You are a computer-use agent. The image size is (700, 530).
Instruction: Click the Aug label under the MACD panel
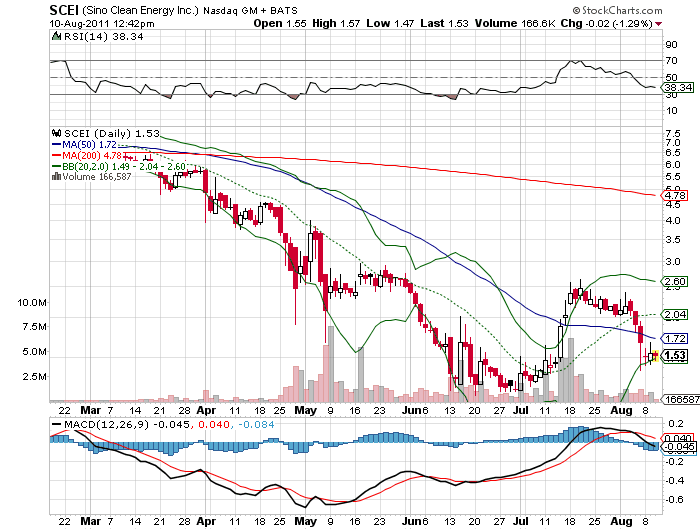(621, 521)
